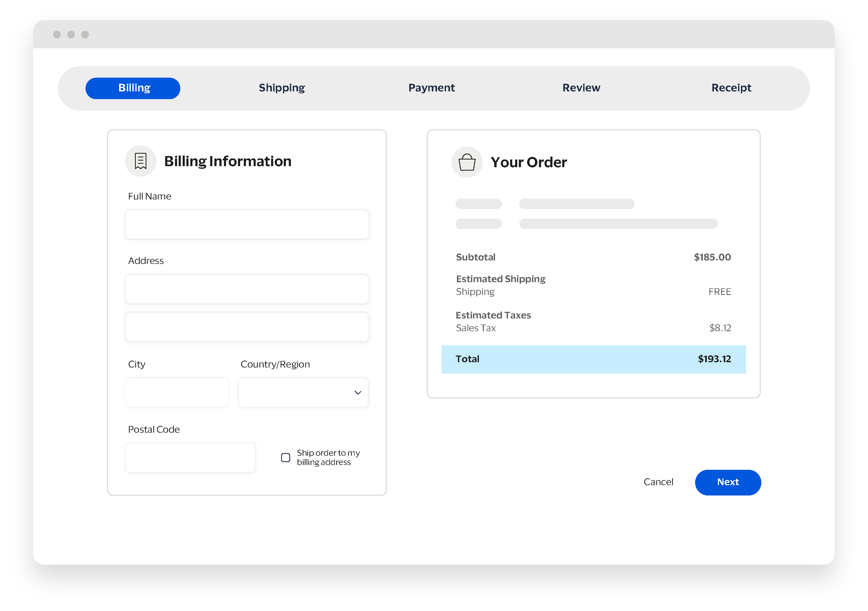Select the Review step tab
The image size is (868, 611).
(x=581, y=88)
